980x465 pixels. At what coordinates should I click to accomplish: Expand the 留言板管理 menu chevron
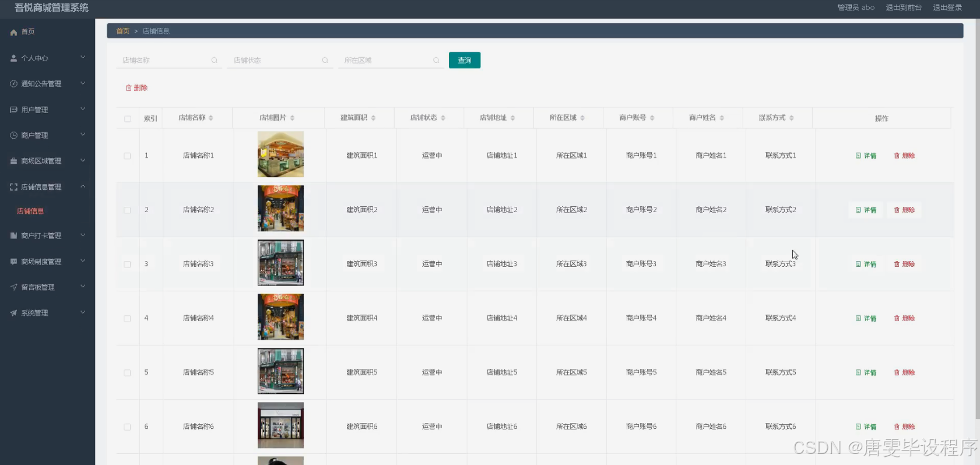(83, 286)
